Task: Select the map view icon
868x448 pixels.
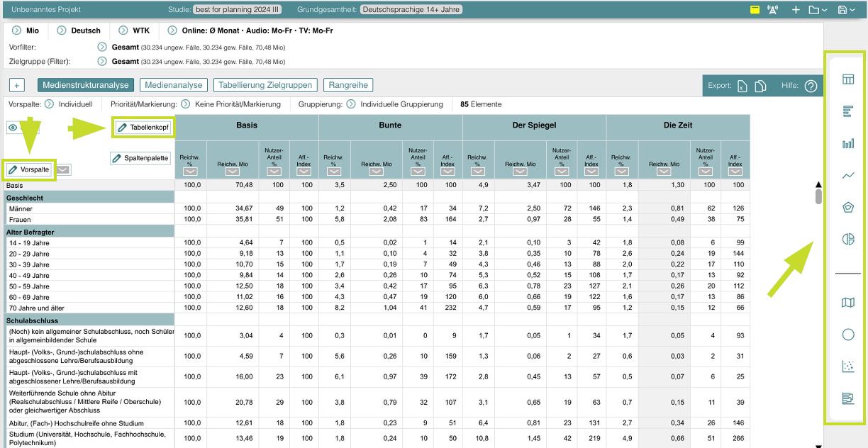Action: point(847,303)
